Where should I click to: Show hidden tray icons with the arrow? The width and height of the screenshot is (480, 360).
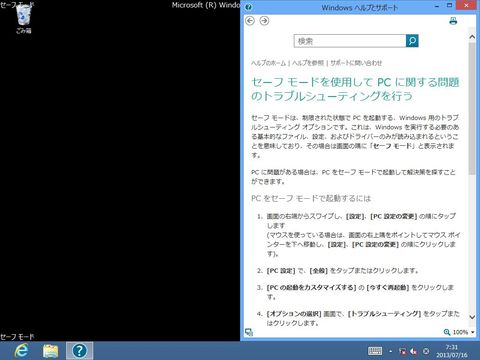click(x=391, y=351)
